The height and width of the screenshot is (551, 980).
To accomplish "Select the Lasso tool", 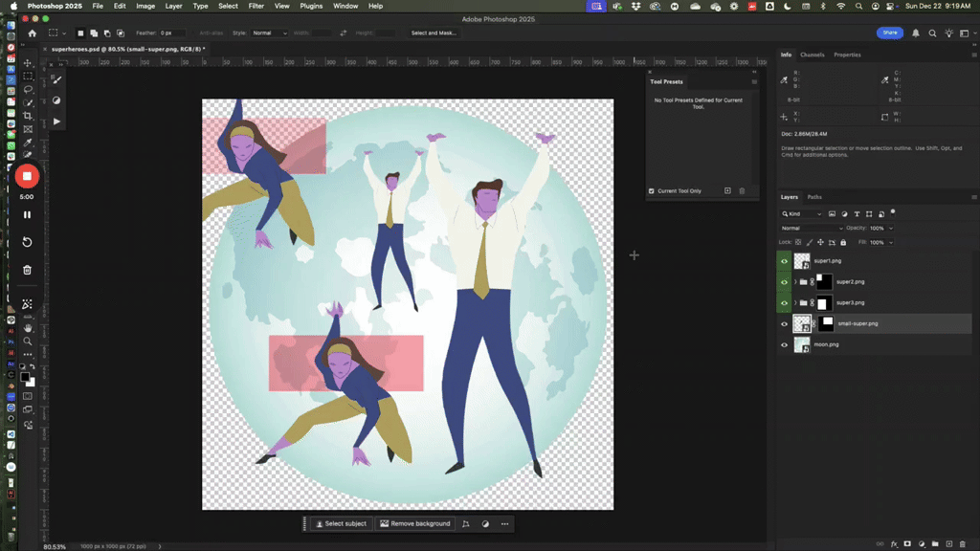I will pos(29,89).
